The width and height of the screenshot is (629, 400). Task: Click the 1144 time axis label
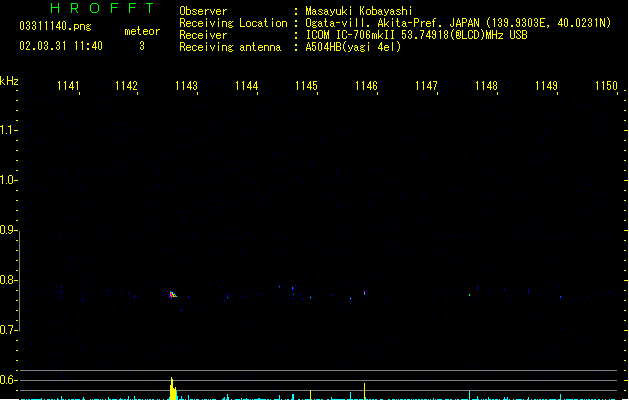[246, 86]
